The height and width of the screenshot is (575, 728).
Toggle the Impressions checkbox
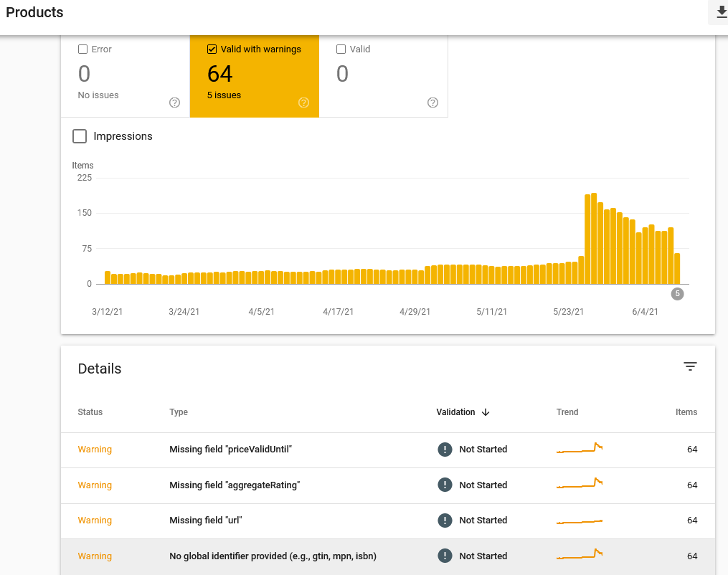point(80,136)
